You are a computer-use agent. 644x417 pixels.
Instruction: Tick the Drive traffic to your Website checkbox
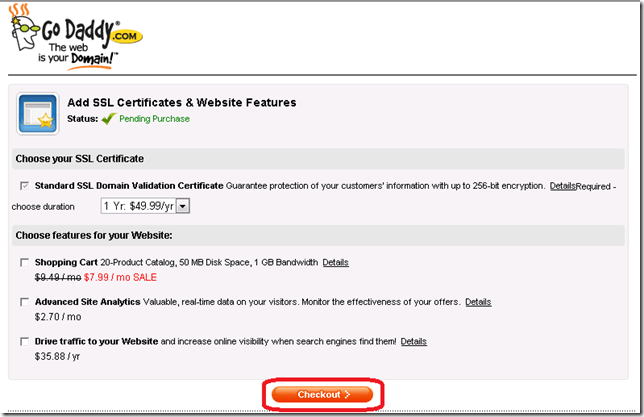click(24, 342)
